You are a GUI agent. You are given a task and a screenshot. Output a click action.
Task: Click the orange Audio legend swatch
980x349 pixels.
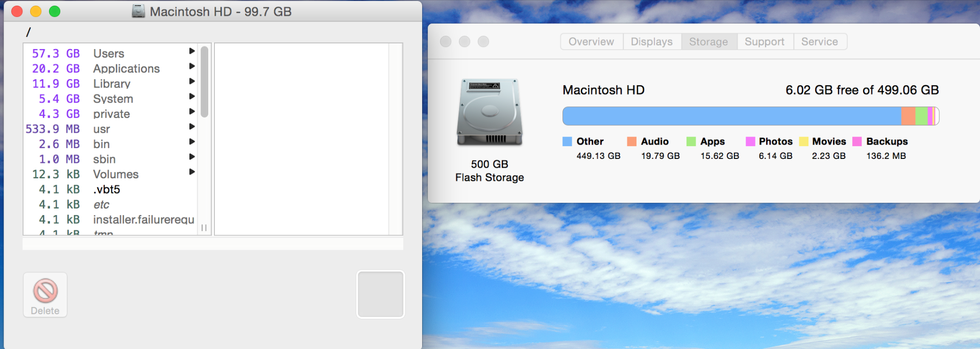[632, 142]
